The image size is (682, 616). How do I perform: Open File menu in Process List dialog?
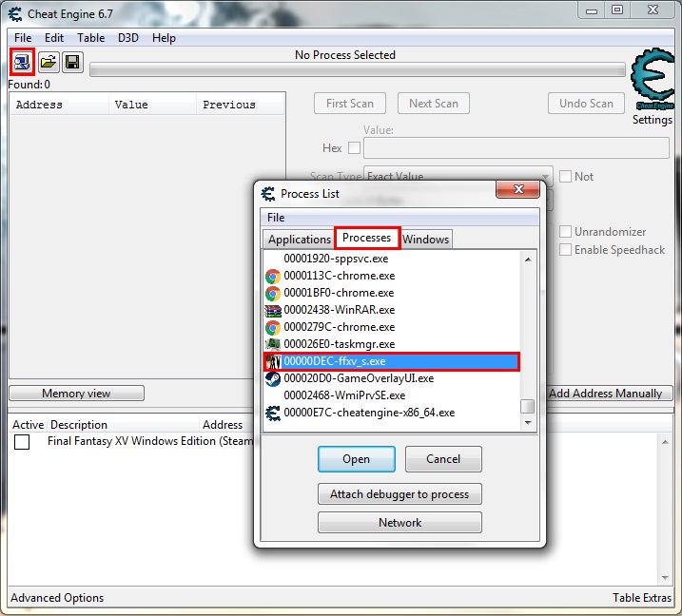click(x=276, y=218)
